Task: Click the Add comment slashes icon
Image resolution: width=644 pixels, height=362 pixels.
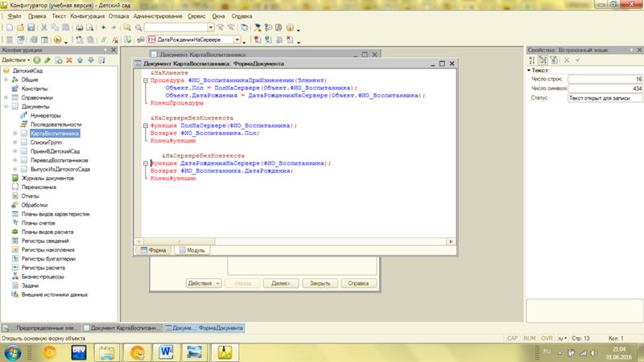Action: point(104,39)
